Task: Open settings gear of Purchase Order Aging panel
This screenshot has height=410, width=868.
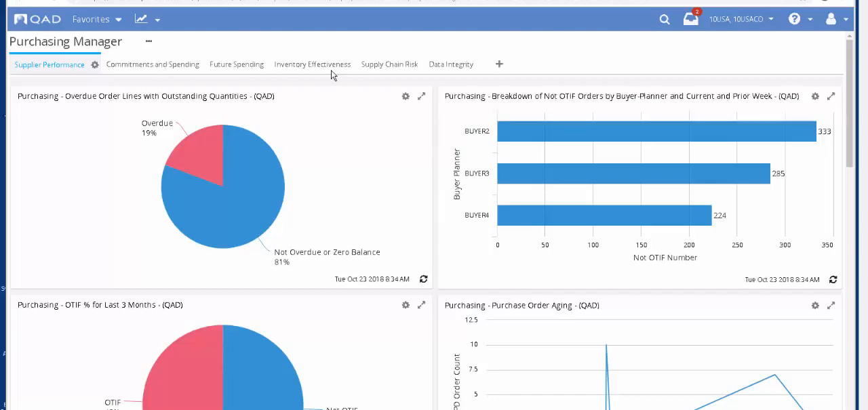Action: (x=815, y=306)
